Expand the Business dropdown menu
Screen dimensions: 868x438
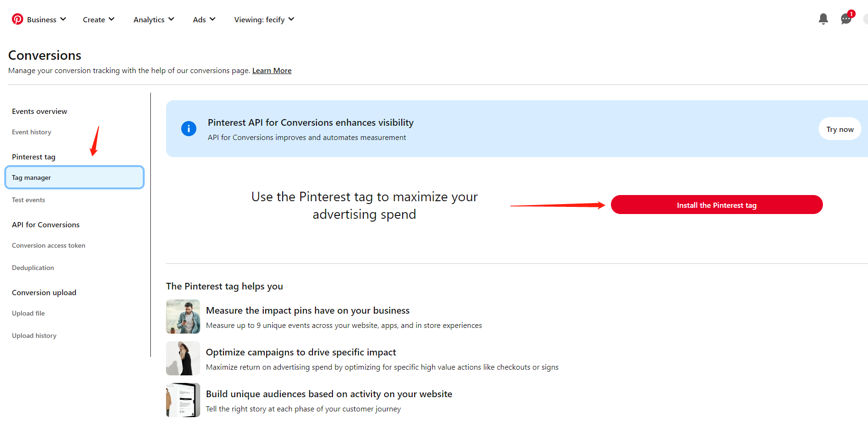(x=46, y=19)
